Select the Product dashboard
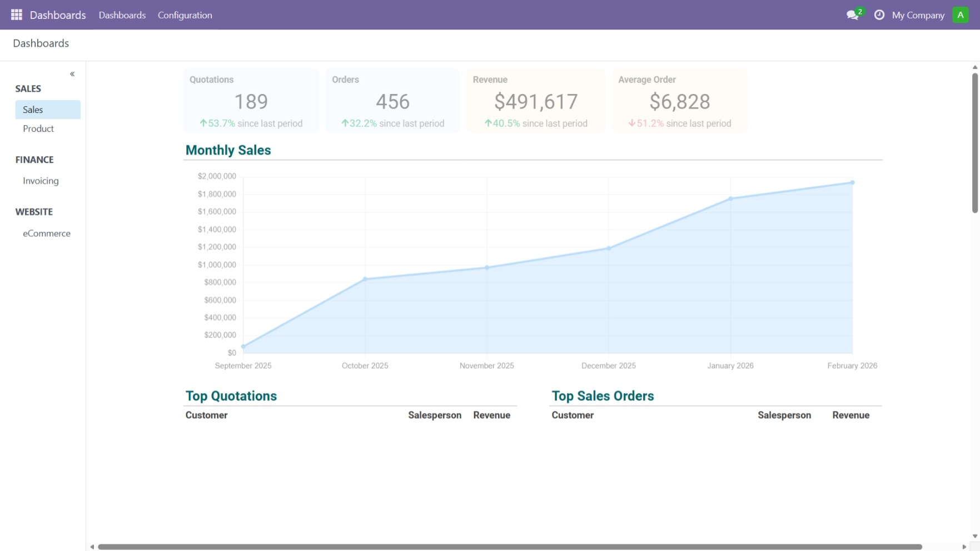Screen dimensions: 980x551 pyautogui.click(x=38, y=128)
